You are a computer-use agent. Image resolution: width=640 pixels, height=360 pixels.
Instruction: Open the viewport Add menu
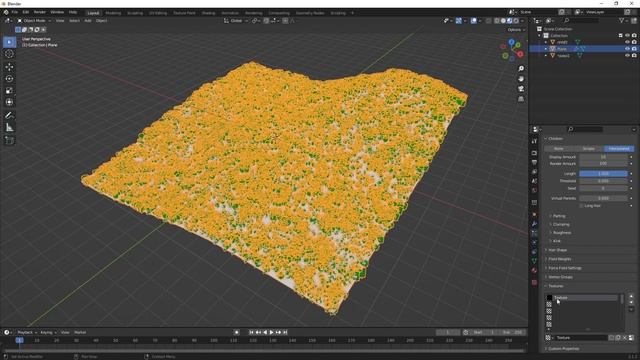click(88, 20)
